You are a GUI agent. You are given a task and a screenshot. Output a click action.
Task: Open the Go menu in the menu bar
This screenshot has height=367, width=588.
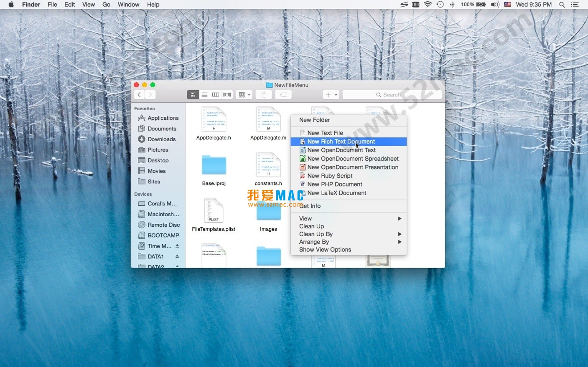(106, 5)
